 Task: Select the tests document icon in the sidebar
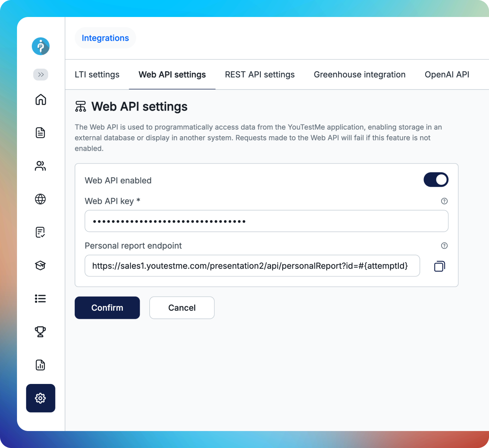coord(40,133)
